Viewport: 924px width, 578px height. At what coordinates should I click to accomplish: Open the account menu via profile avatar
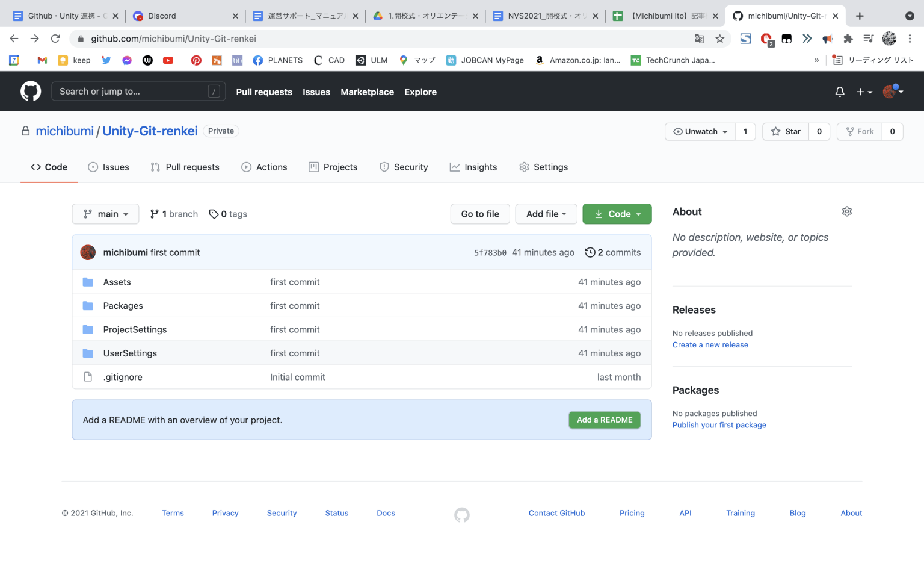(x=889, y=91)
